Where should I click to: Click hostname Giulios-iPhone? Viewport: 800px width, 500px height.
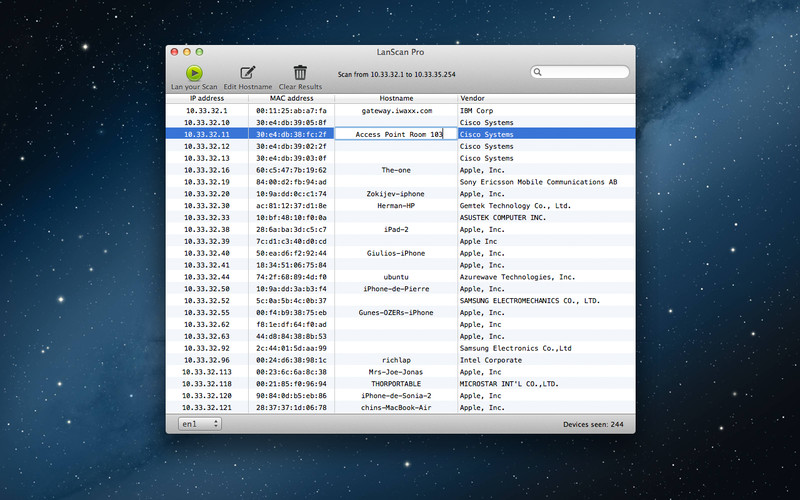coord(395,253)
